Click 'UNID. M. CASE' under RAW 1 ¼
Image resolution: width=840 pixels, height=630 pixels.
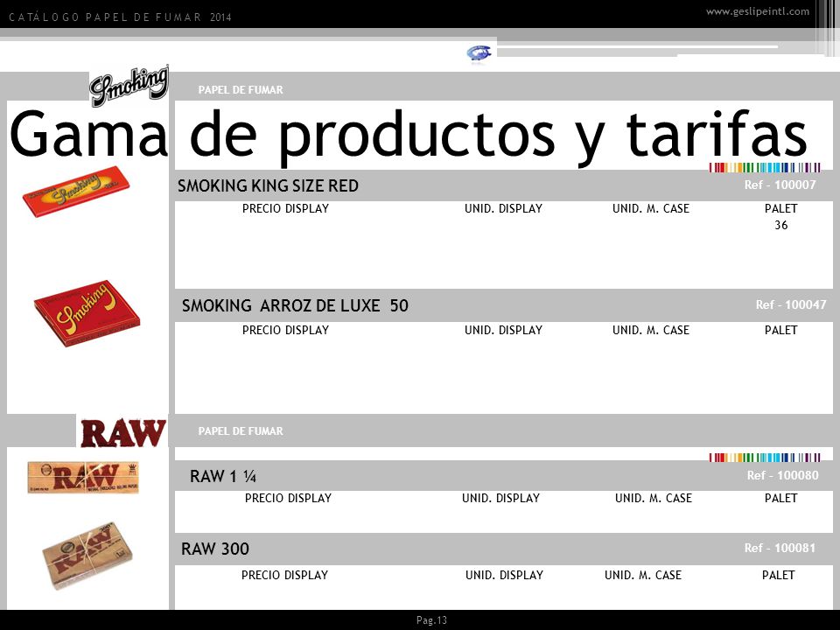pyautogui.click(x=654, y=499)
